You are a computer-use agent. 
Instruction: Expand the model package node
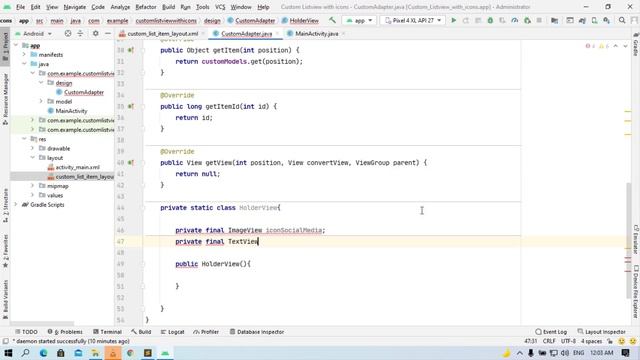41,102
